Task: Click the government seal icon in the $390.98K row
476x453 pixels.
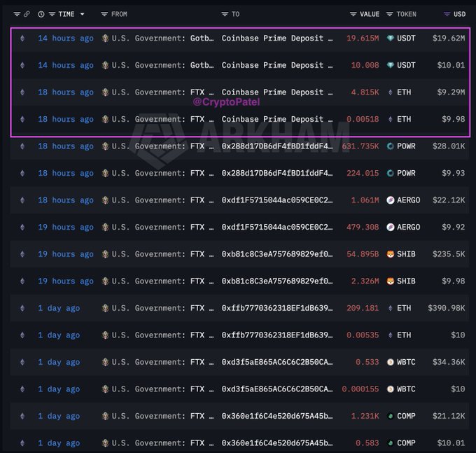Action: (105, 308)
